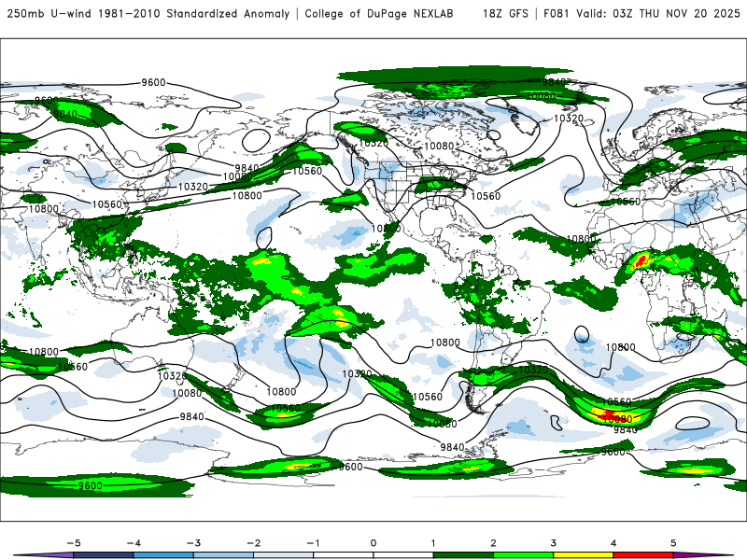Click the '-1' colorbar tick label
Screen dimensions: 747x560
coord(313,543)
